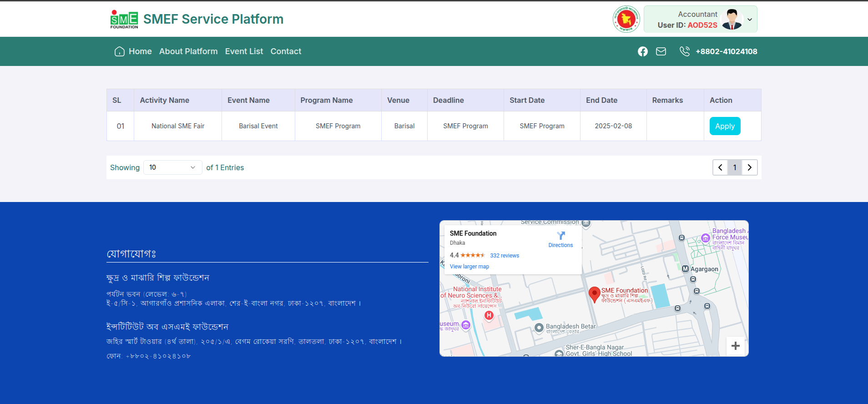Click the phone number +8802-41024108
This screenshot has width=868, height=404.
click(726, 51)
